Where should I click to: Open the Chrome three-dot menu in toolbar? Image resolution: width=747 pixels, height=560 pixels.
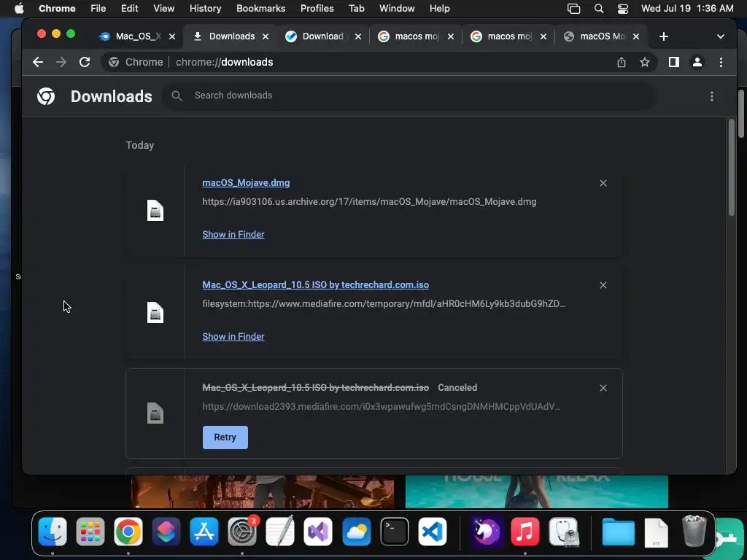(721, 62)
